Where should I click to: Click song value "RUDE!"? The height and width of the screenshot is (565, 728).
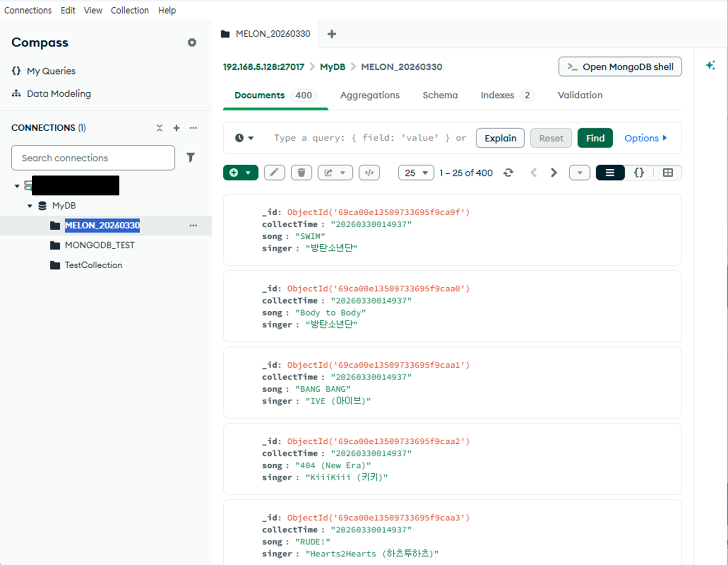(313, 542)
